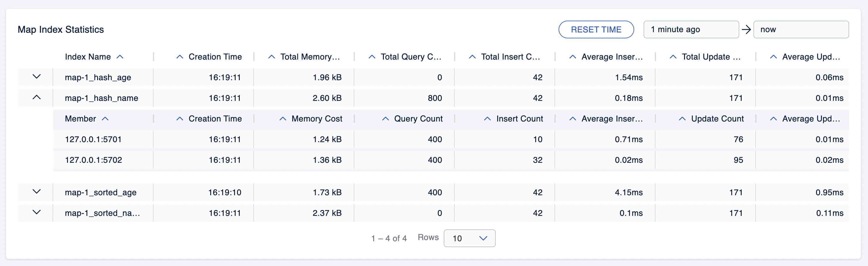Sort by Total Update Count

(673, 57)
